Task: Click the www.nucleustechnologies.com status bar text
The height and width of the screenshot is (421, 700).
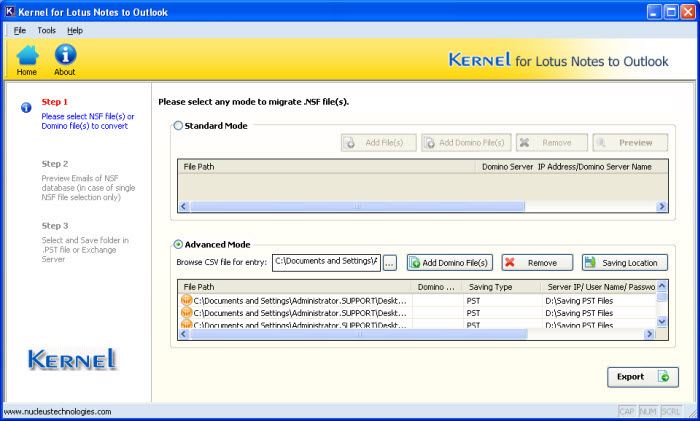Action: [x=58, y=412]
